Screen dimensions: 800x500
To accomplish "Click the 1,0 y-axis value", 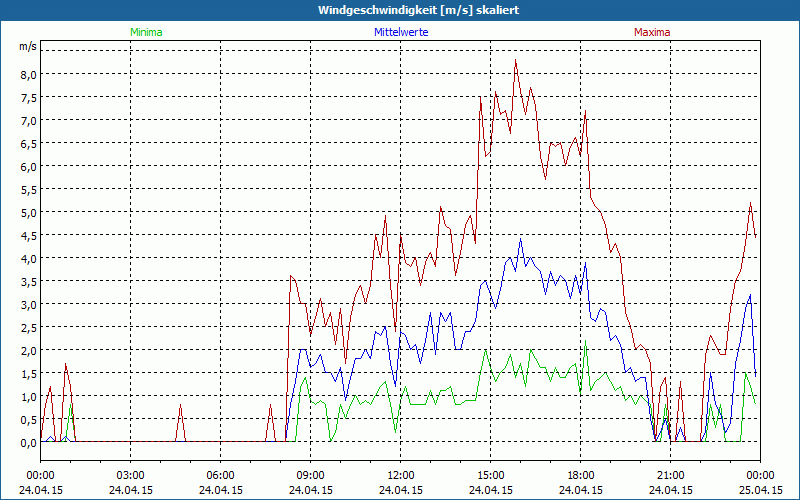I will [29, 396].
